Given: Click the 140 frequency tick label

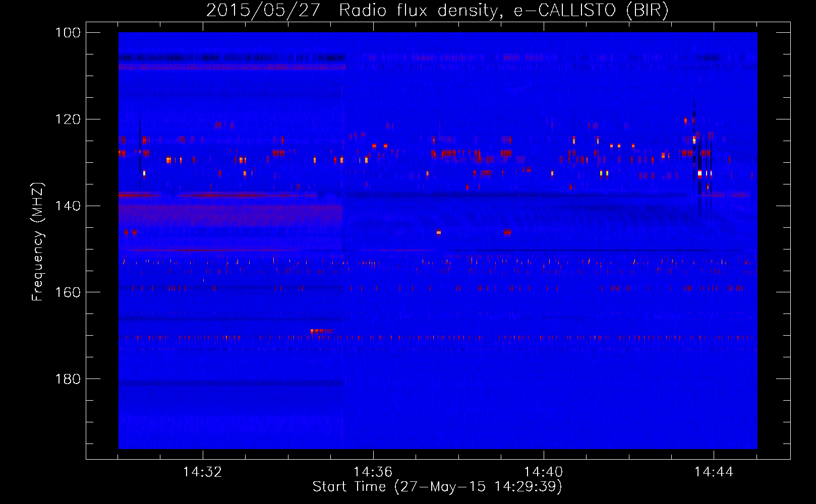Looking at the screenshot, I should click(68, 206).
